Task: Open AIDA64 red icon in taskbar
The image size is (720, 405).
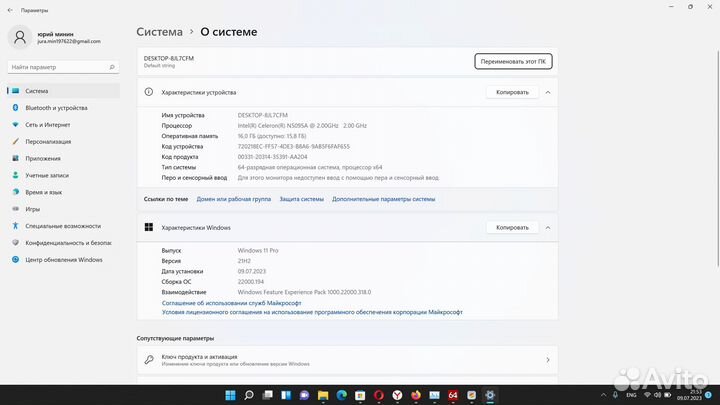Action: 452,395
